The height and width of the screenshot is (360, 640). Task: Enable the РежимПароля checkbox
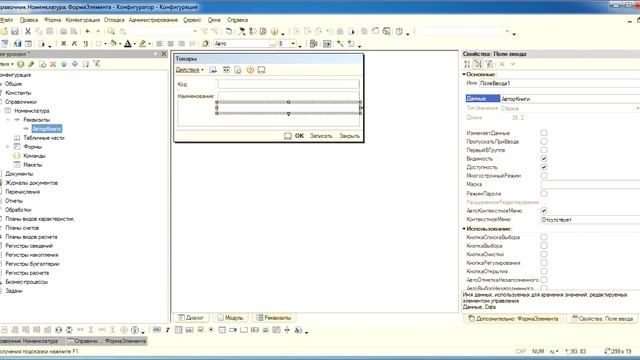click(x=544, y=193)
